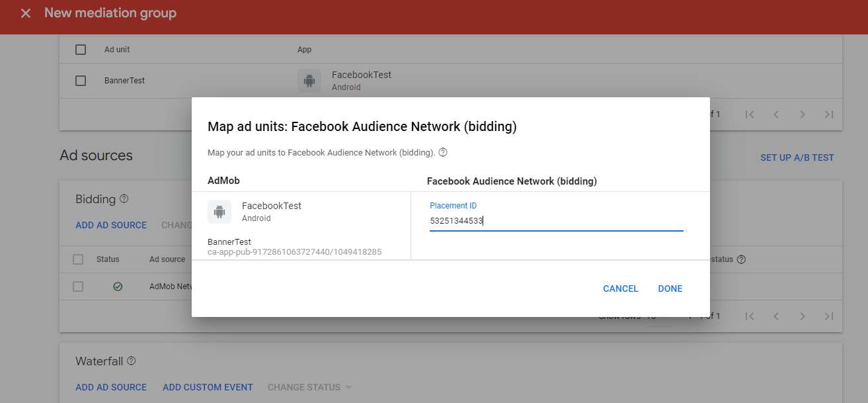Click the Placement ID input field
The width and height of the screenshot is (868, 403).
556,221
